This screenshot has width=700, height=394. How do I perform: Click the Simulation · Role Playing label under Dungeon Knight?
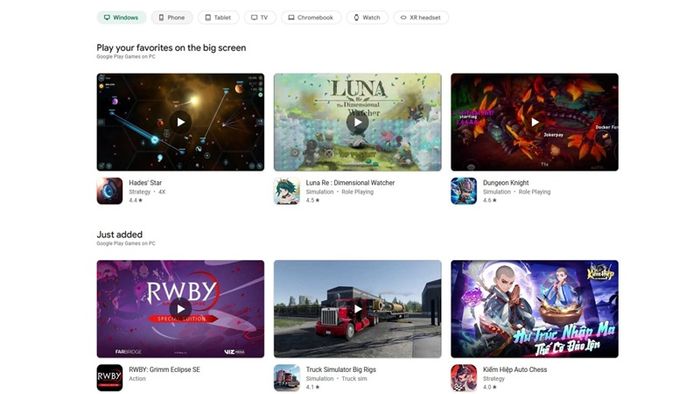point(517,192)
